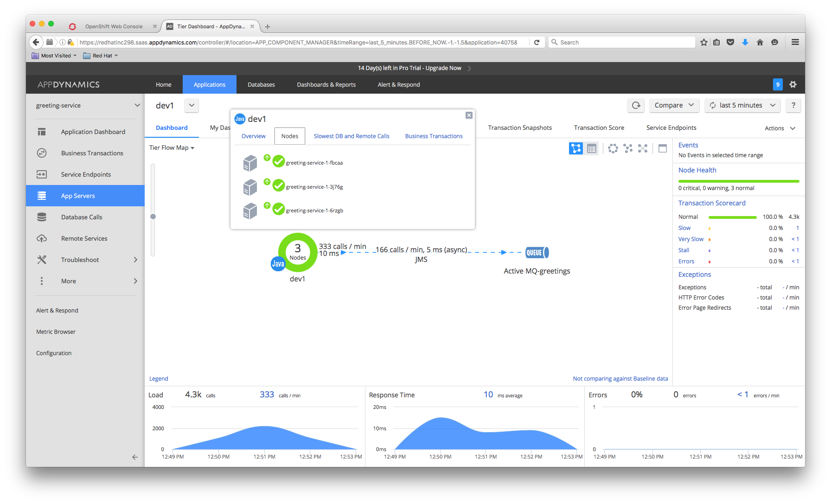Expand the More submenu arrow
The image size is (831, 504).
pos(135,281)
